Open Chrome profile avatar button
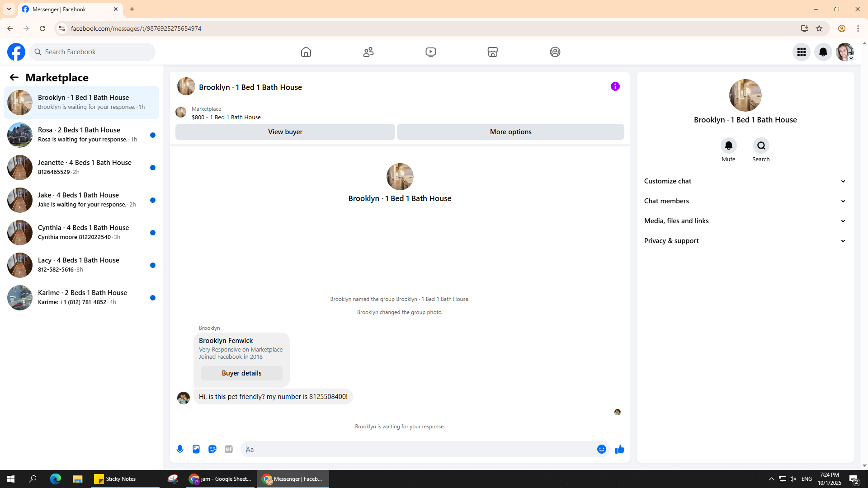 tap(842, 28)
